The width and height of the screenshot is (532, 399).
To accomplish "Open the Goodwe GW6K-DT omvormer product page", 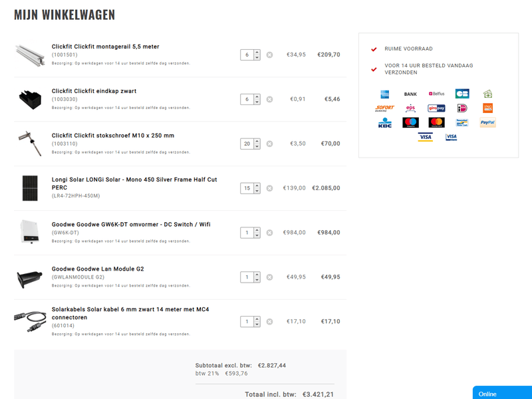I will tap(130, 223).
